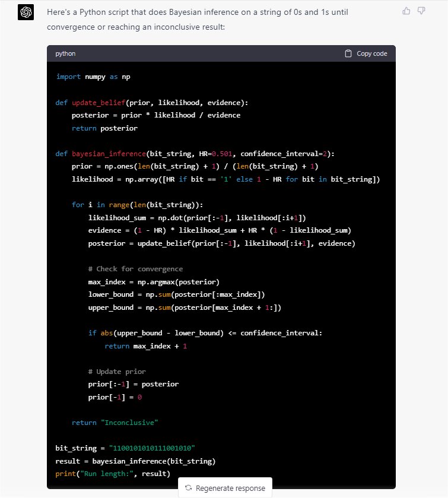Click the '# Update prior' comment
This screenshot has height=498, width=448.
(x=117, y=372)
